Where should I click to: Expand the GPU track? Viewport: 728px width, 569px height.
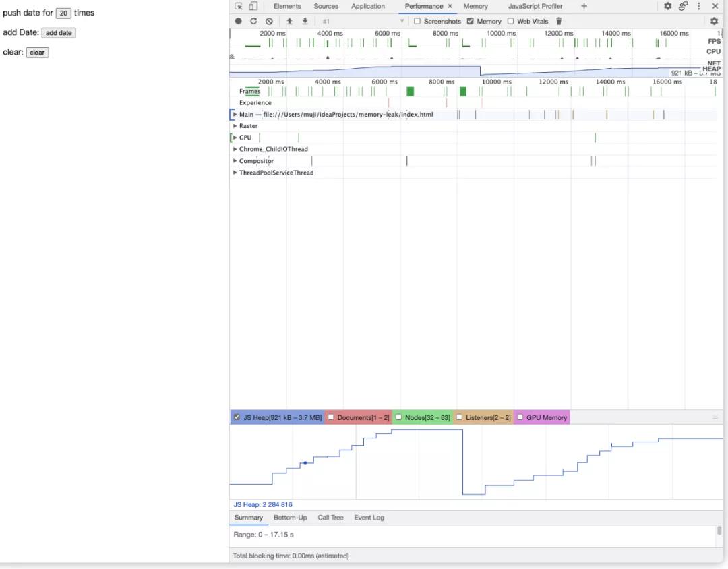pyautogui.click(x=235, y=138)
